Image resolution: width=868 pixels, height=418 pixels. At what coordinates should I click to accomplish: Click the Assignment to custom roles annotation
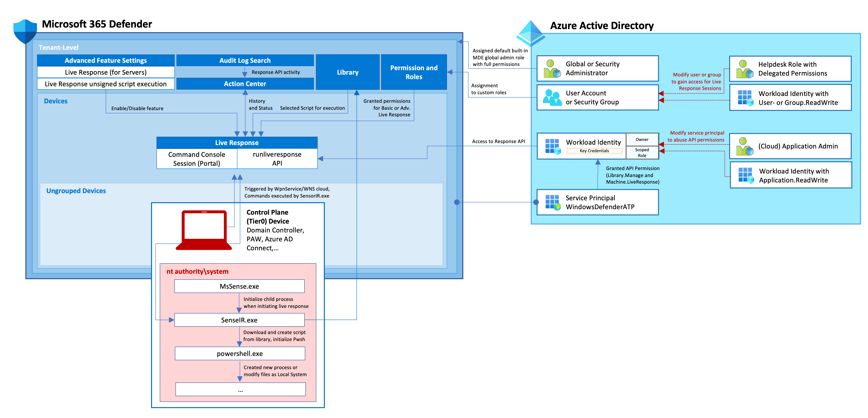pos(488,89)
